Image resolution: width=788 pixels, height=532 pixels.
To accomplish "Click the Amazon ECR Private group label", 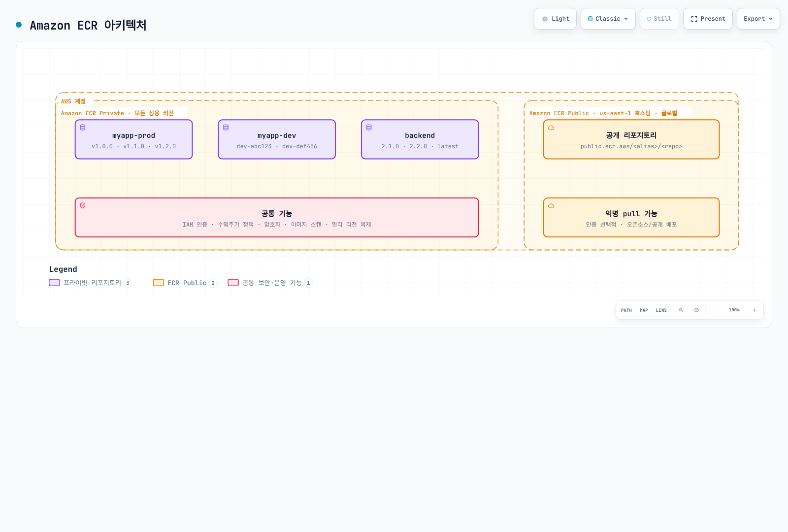I will pyautogui.click(x=117, y=113).
